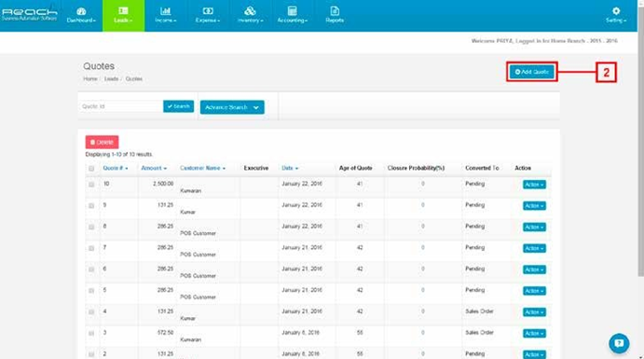This screenshot has height=359, width=644.
Task: Sort by Date column
Action: tap(290, 168)
